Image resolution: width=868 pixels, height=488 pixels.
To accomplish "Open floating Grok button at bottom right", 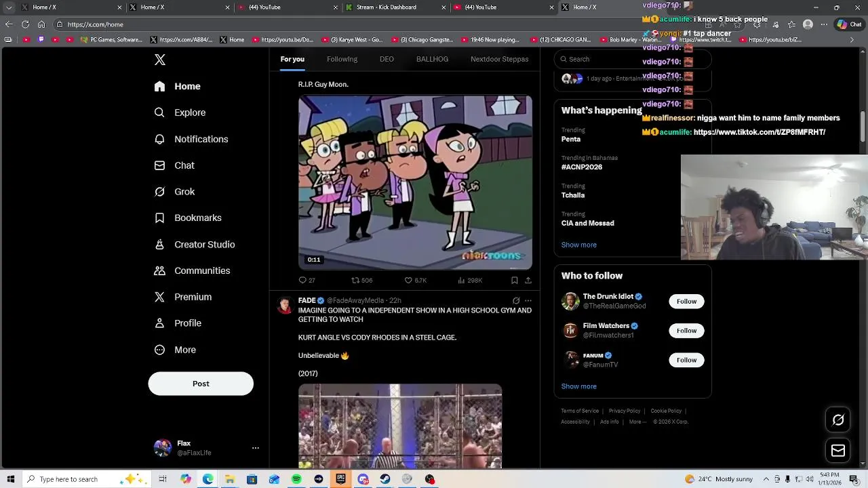I will point(838,420).
